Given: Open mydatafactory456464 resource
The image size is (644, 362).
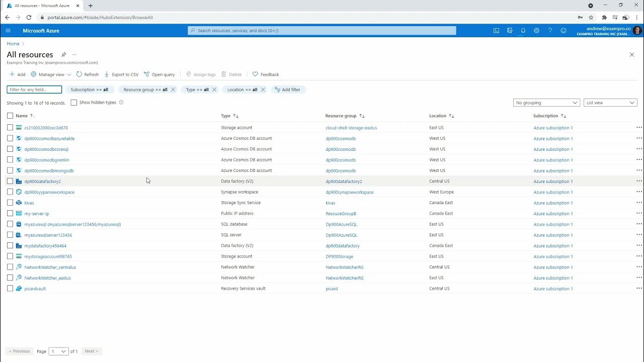Looking at the screenshot, I should (x=45, y=246).
